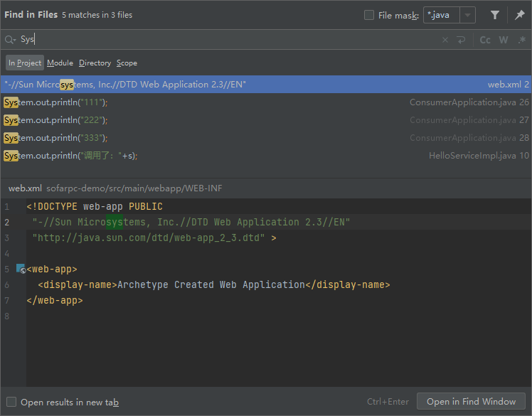Image resolution: width=532 pixels, height=416 pixels.
Task: Click ConsumerApplication.java 26 file label
Action: click(x=469, y=102)
